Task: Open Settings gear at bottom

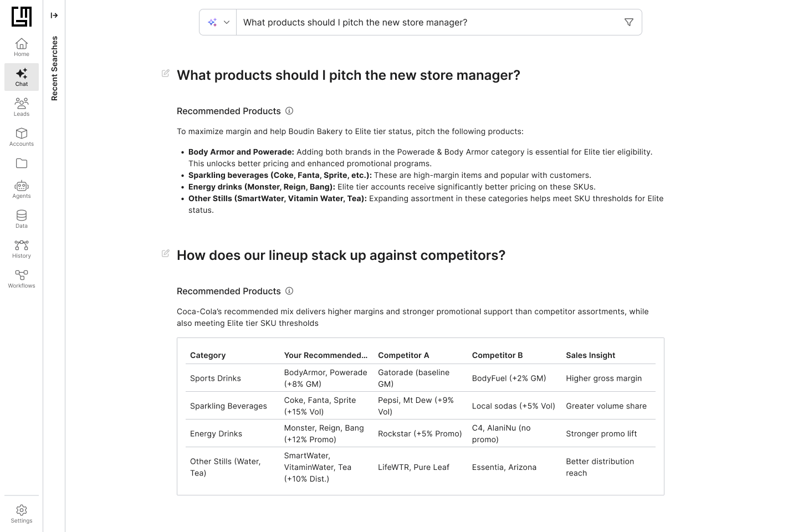Action: point(22,514)
